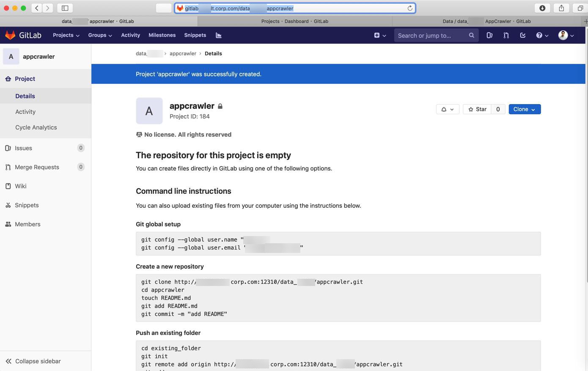
Task: Open the Projects dropdown menu
Action: pyautogui.click(x=66, y=36)
